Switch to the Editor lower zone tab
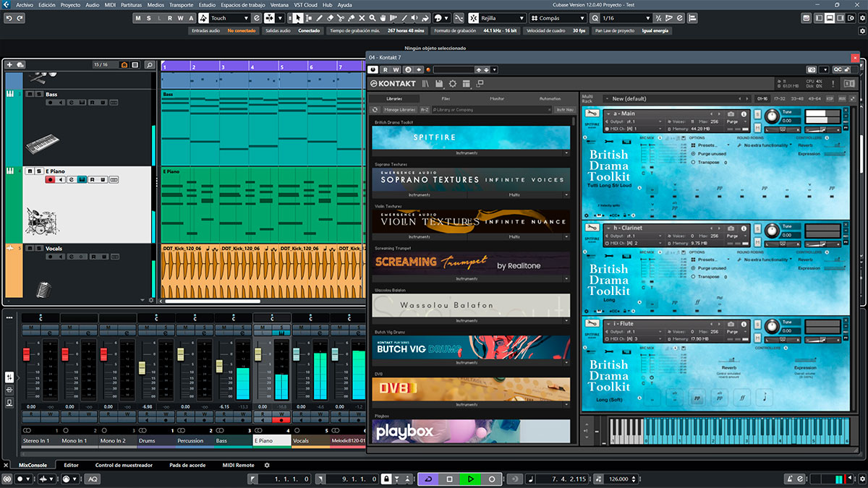The height and width of the screenshot is (488, 868). [71, 465]
